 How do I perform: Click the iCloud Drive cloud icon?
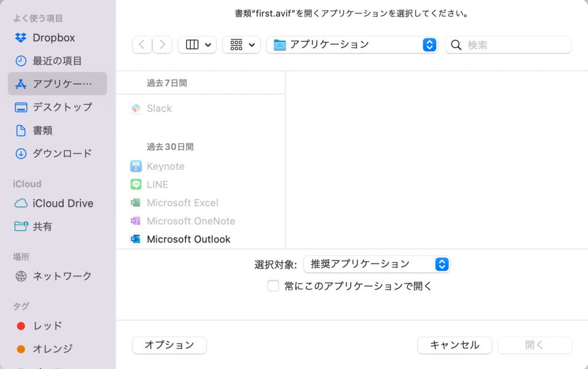(x=21, y=203)
